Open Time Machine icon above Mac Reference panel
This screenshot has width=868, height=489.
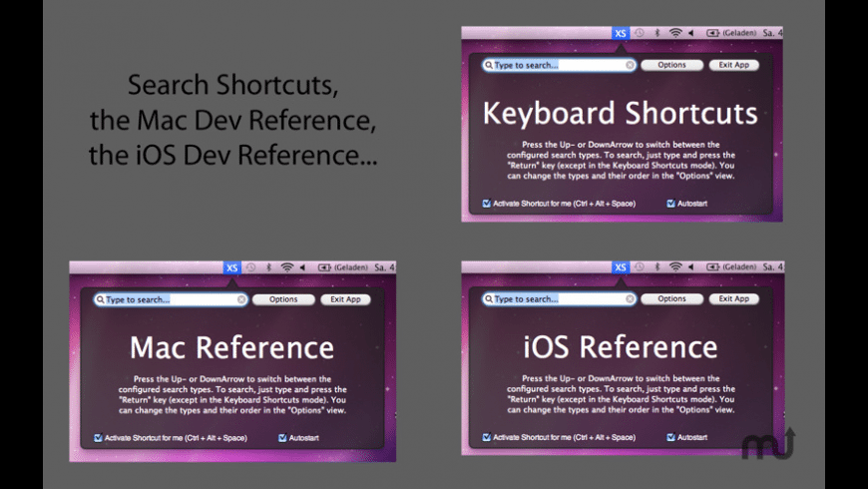tap(250, 267)
